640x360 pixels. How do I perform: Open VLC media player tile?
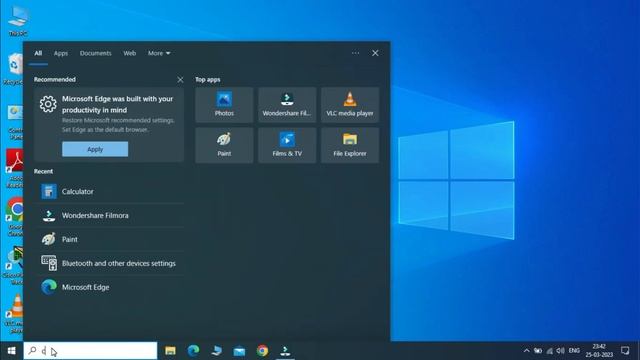click(x=350, y=104)
